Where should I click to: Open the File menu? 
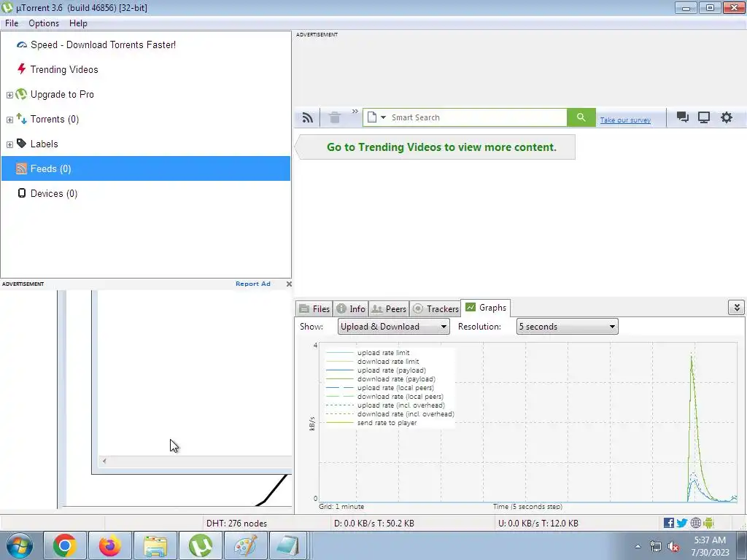point(12,23)
